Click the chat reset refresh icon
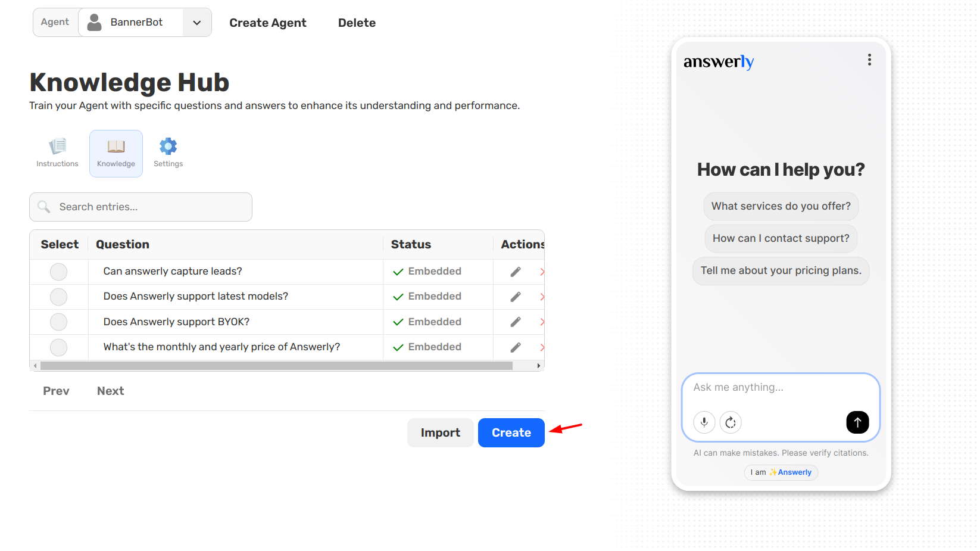Image resolution: width=980 pixels, height=551 pixels. (731, 422)
